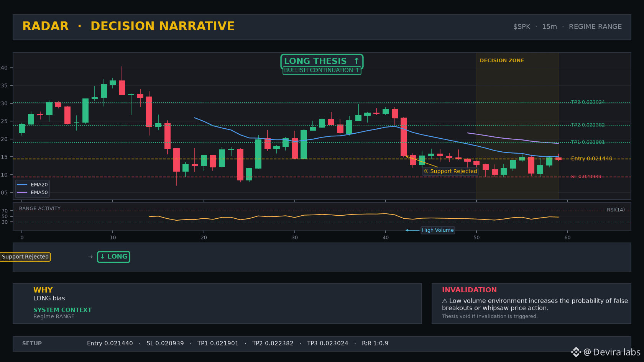
Task: Click the LONG THESIS badge
Action: click(322, 61)
